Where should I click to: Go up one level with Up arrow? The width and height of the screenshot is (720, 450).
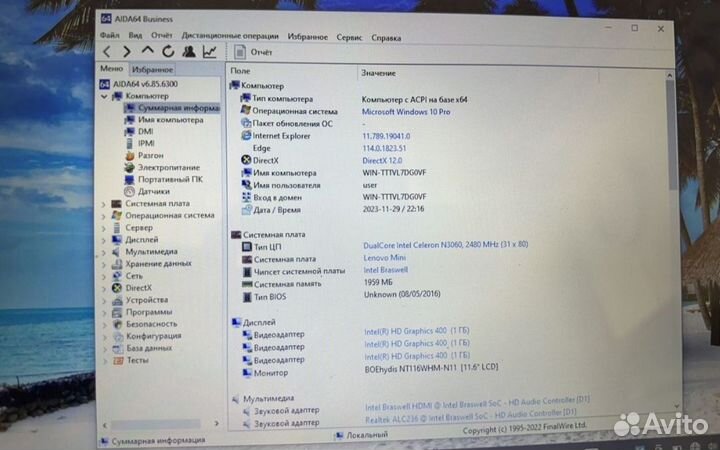tap(147, 50)
